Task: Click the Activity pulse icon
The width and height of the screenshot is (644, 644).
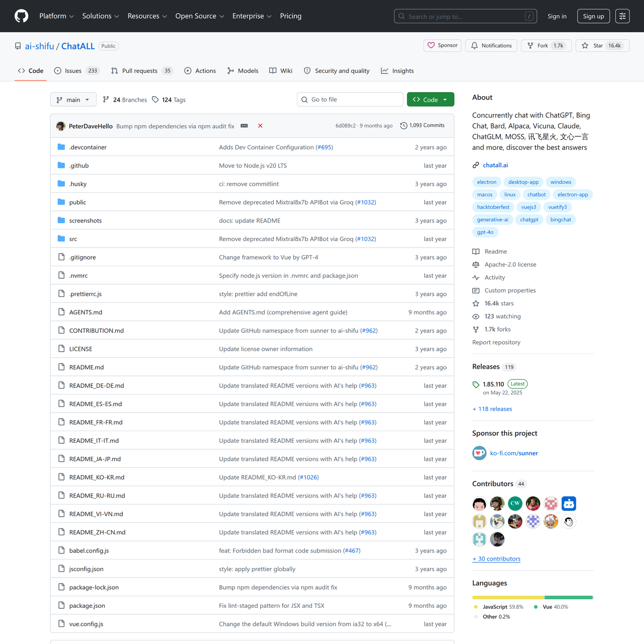Action: [476, 278]
